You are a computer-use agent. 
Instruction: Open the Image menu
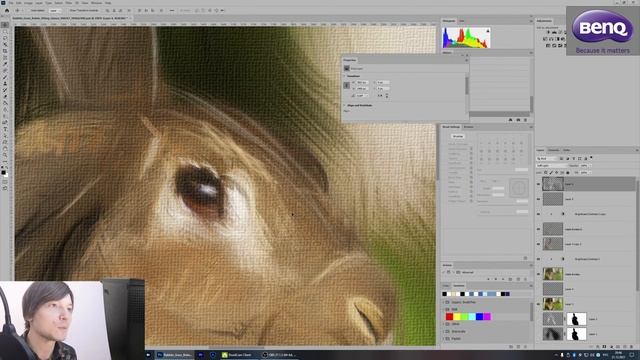(x=28, y=3)
